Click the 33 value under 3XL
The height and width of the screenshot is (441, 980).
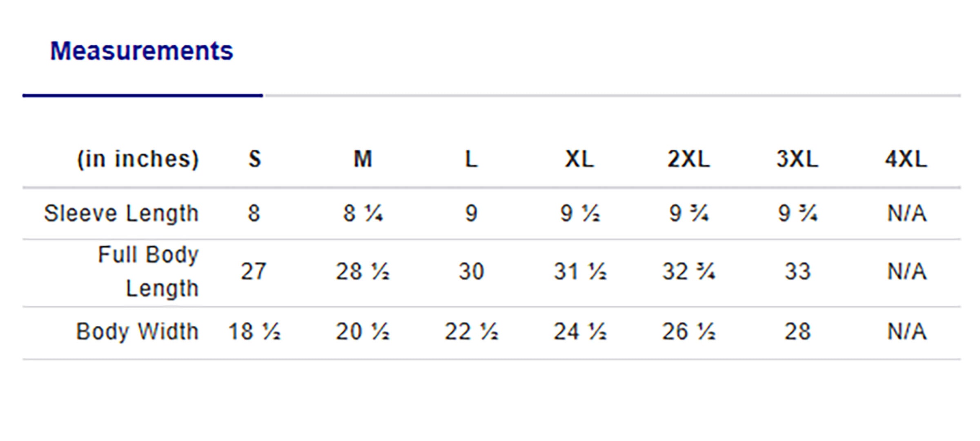coord(797,272)
